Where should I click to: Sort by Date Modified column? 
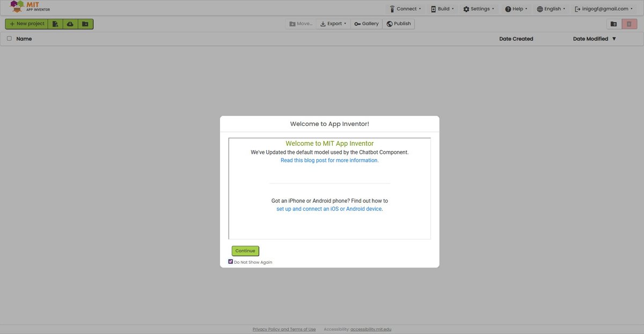coord(590,39)
